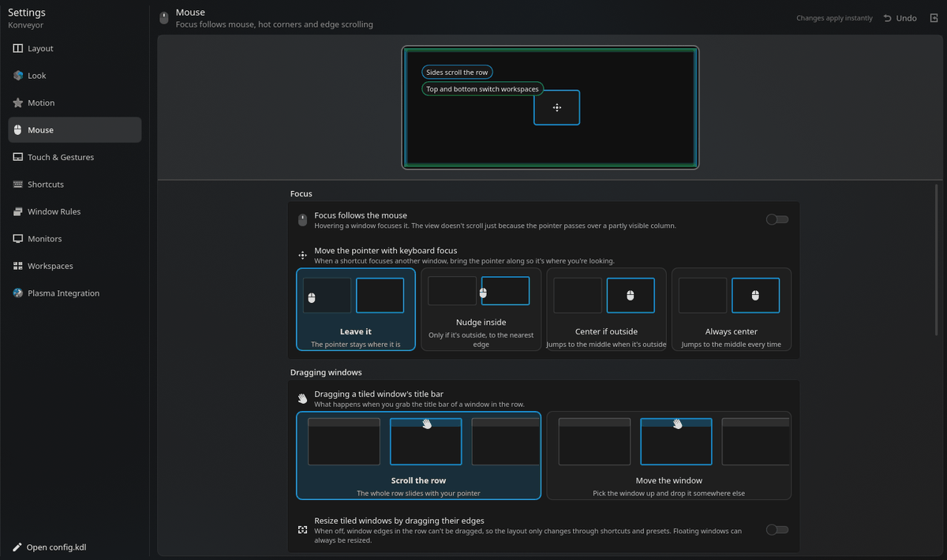Viewport: 947px width, 560px height.
Task: Open the Workspaces grid icon
Action: (x=18, y=266)
